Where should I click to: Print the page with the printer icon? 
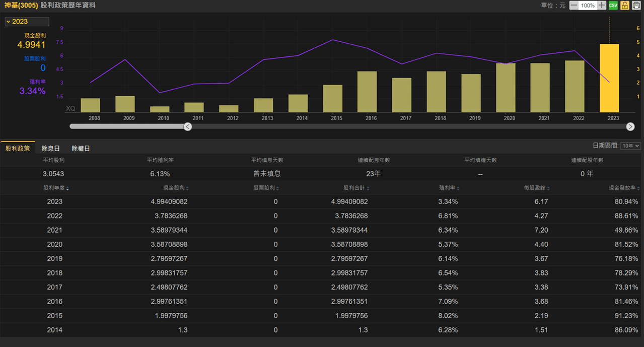[636, 6]
